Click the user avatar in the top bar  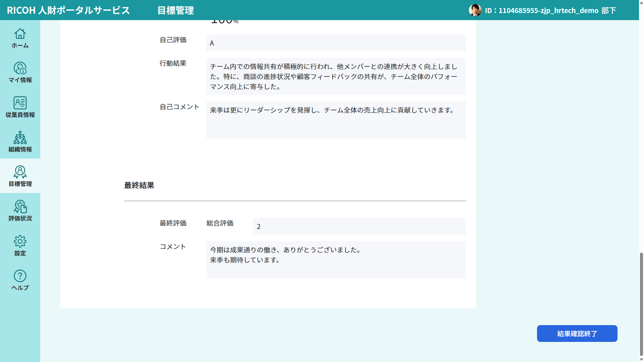click(x=475, y=10)
